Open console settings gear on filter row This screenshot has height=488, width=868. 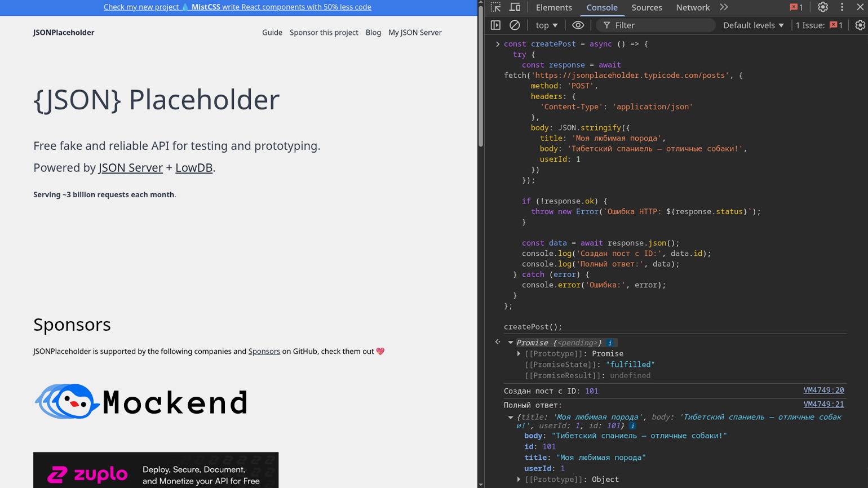[x=860, y=25]
